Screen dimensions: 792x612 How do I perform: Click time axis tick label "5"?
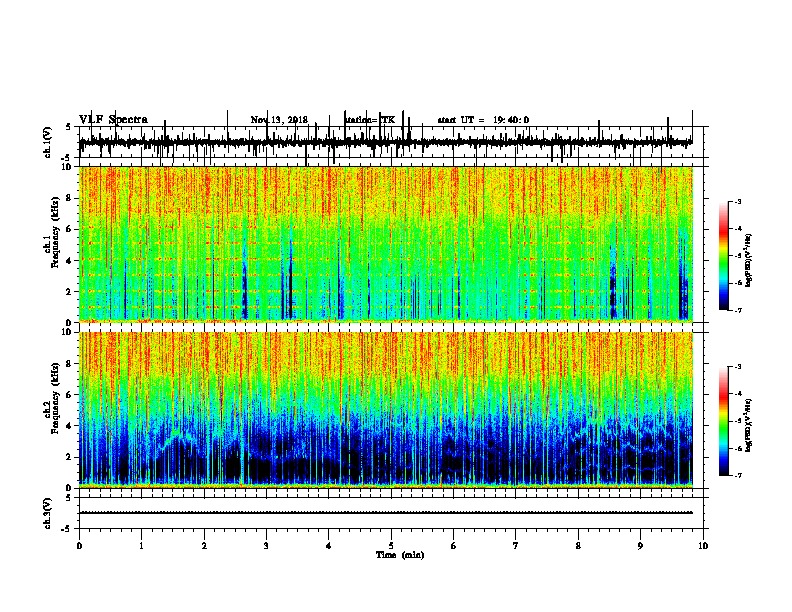click(x=391, y=546)
